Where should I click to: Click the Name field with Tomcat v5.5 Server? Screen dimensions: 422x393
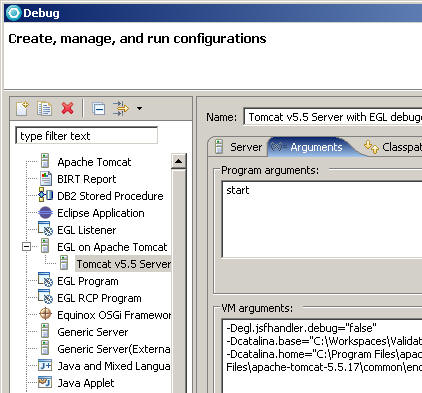coord(333,117)
